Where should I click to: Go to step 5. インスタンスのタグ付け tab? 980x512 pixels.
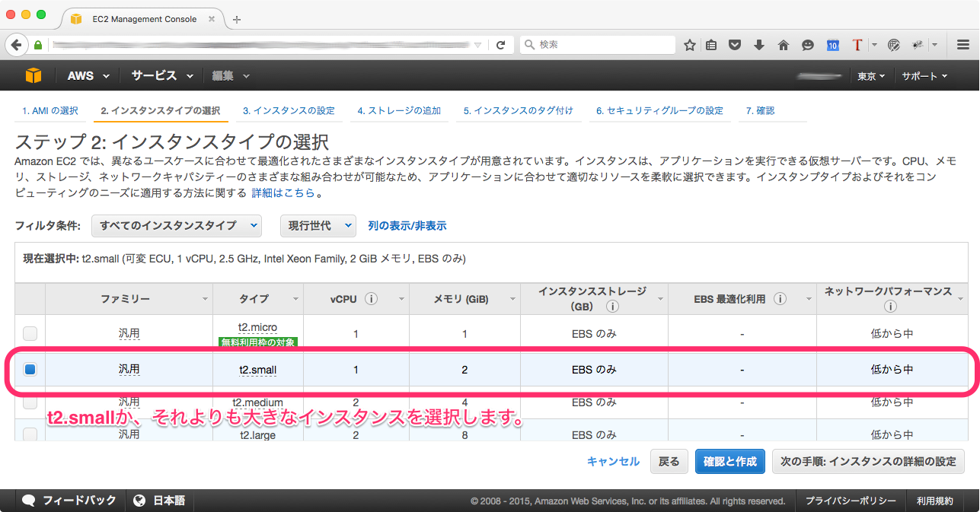(518, 110)
